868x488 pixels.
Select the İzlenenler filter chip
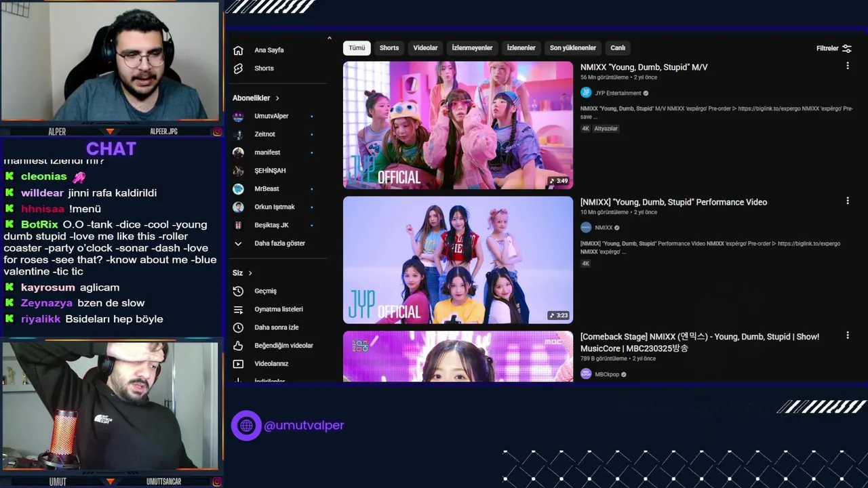521,48
